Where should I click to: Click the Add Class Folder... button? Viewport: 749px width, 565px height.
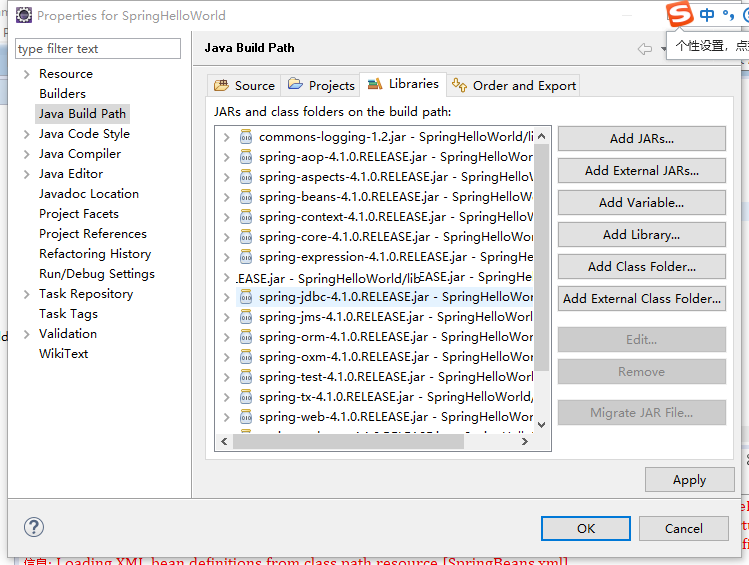click(642, 267)
